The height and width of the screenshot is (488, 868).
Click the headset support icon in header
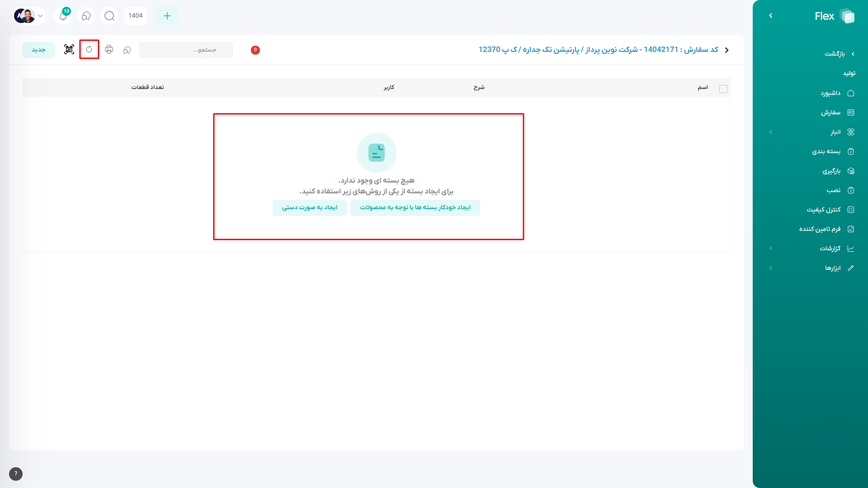pyautogui.click(x=86, y=16)
